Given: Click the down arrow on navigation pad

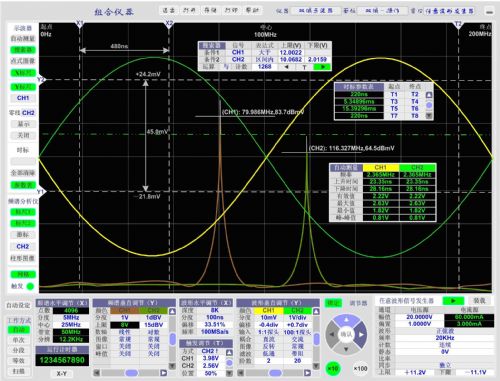Looking at the screenshot, I should (346, 349).
